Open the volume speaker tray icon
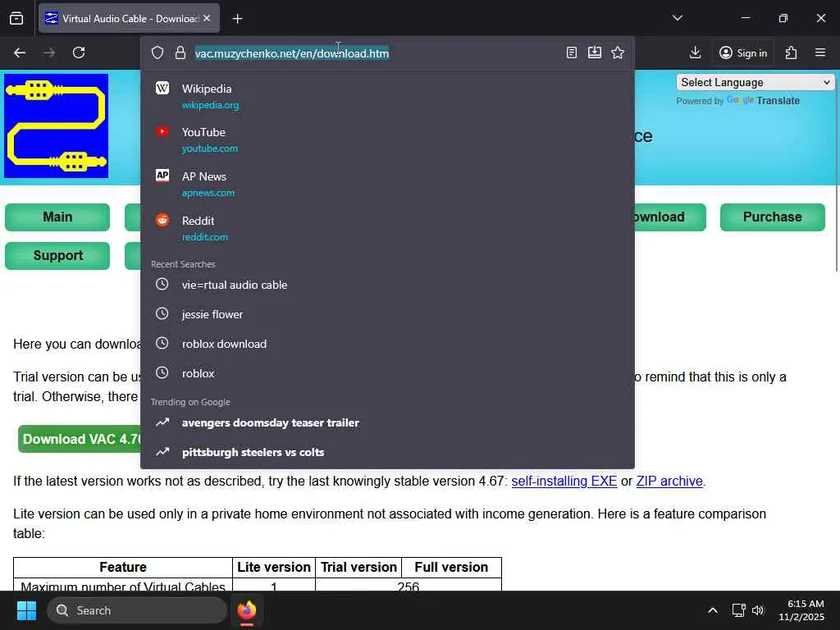This screenshot has width=840, height=630. (x=757, y=610)
